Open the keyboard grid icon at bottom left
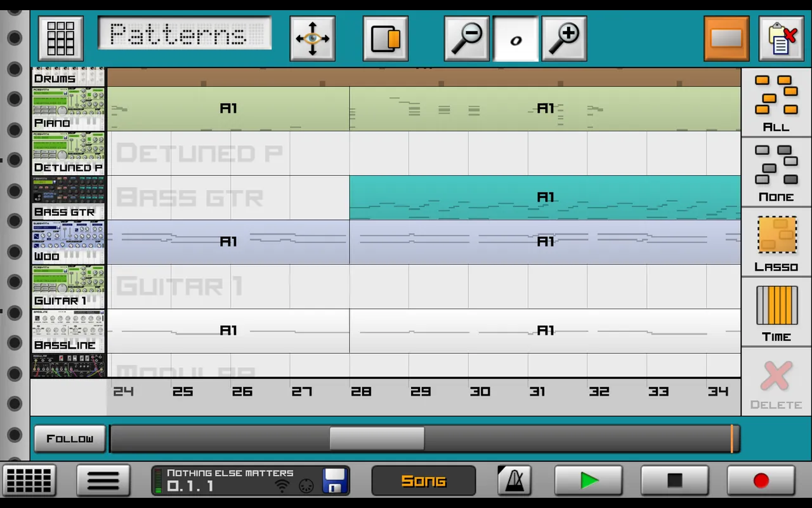Screen dimensions: 812x508 [29, 481]
